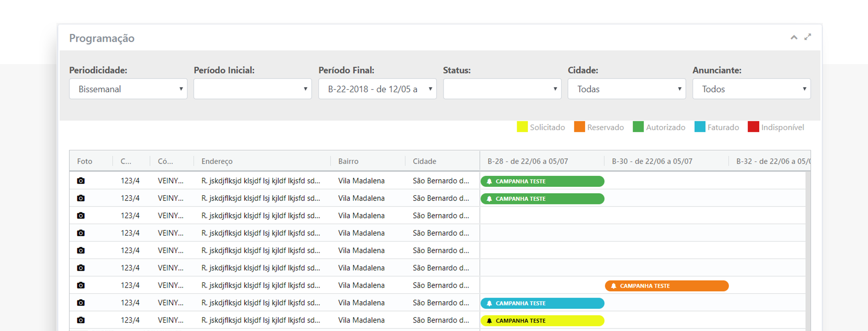Open the Período Final dropdown
The image size is (868, 331).
[377, 89]
